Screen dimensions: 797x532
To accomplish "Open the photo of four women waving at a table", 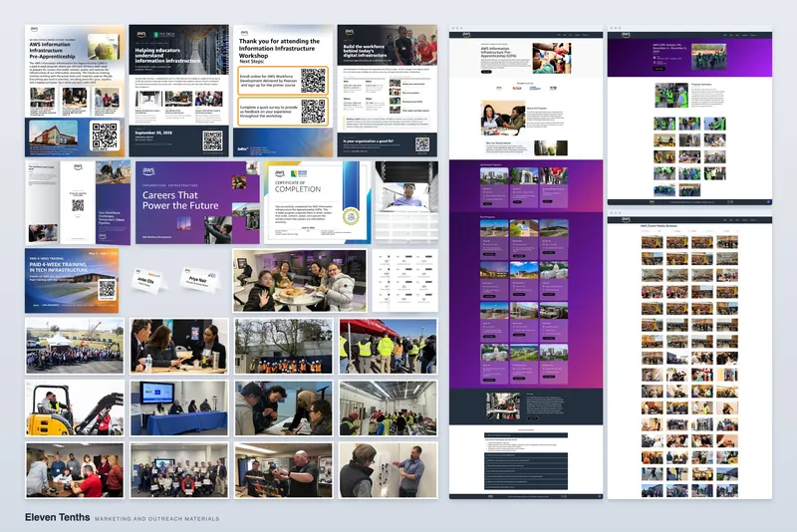I will click(x=300, y=281).
